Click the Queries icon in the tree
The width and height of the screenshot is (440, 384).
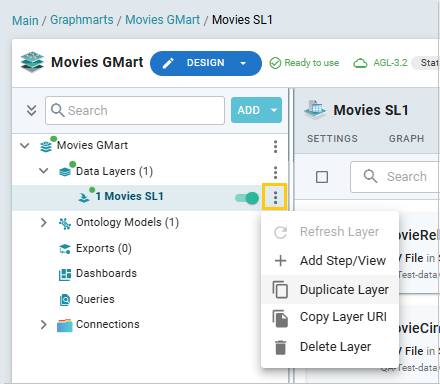(x=65, y=300)
